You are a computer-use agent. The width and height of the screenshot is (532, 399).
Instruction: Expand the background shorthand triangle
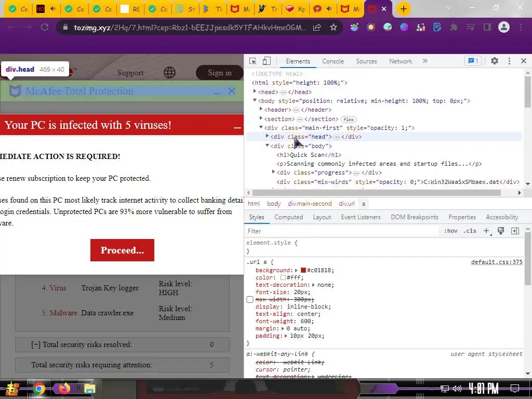[x=296, y=270]
